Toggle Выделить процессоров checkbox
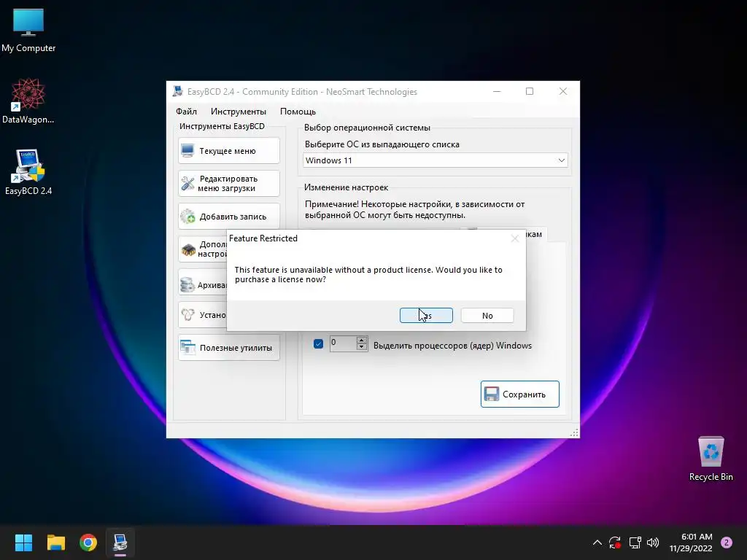This screenshot has width=747, height=560. pyautogui.click(x=318, y=344)
